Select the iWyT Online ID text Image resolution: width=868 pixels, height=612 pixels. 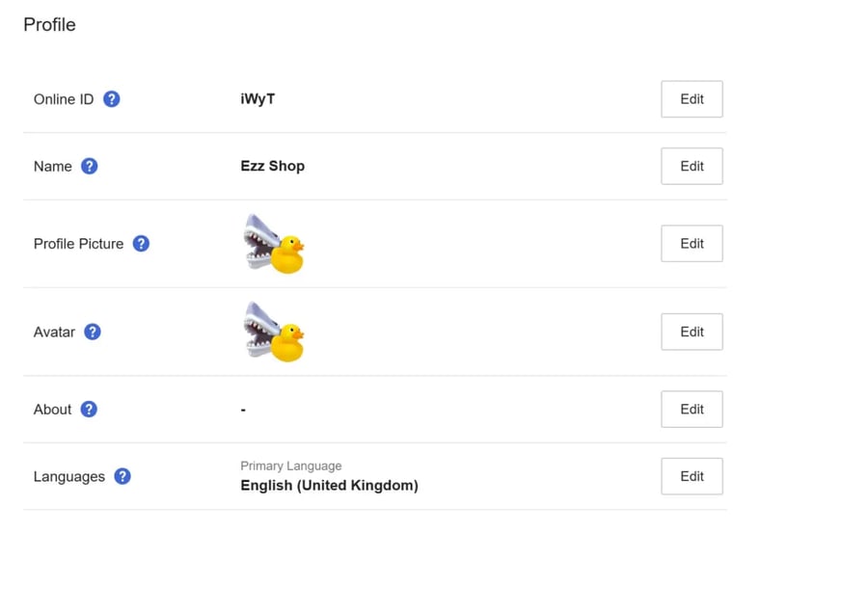pos(258,99)
